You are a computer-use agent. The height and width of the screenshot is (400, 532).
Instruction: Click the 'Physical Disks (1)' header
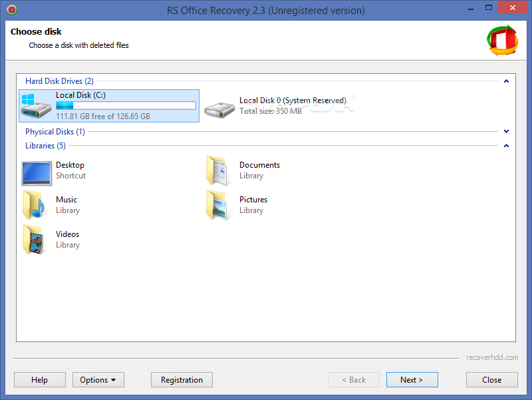(x=55, y=132)
